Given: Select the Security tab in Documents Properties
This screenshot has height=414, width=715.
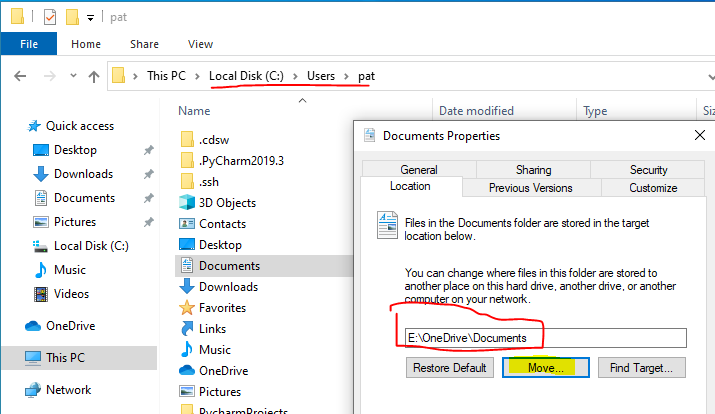Looking at the screenshot, I should pos(648,170).
